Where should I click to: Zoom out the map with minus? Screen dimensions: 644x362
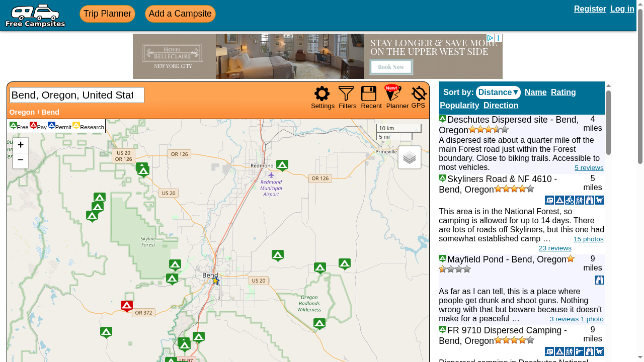tap(21, 160)
